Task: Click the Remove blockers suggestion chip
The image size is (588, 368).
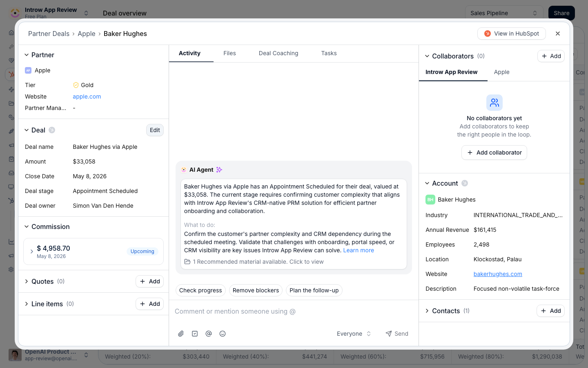Action: pyautogui.click(x=256, y=290)
